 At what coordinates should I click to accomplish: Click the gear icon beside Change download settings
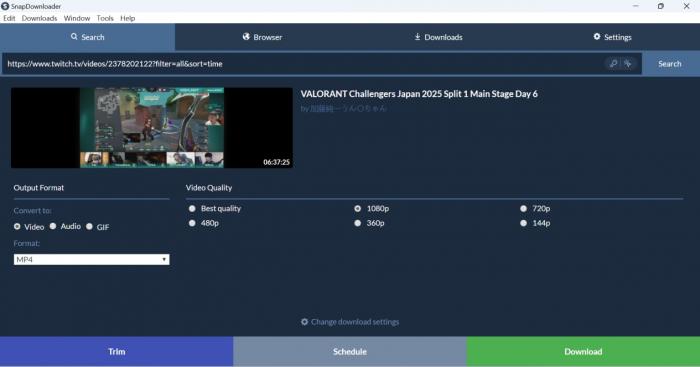tap(304, 321)
